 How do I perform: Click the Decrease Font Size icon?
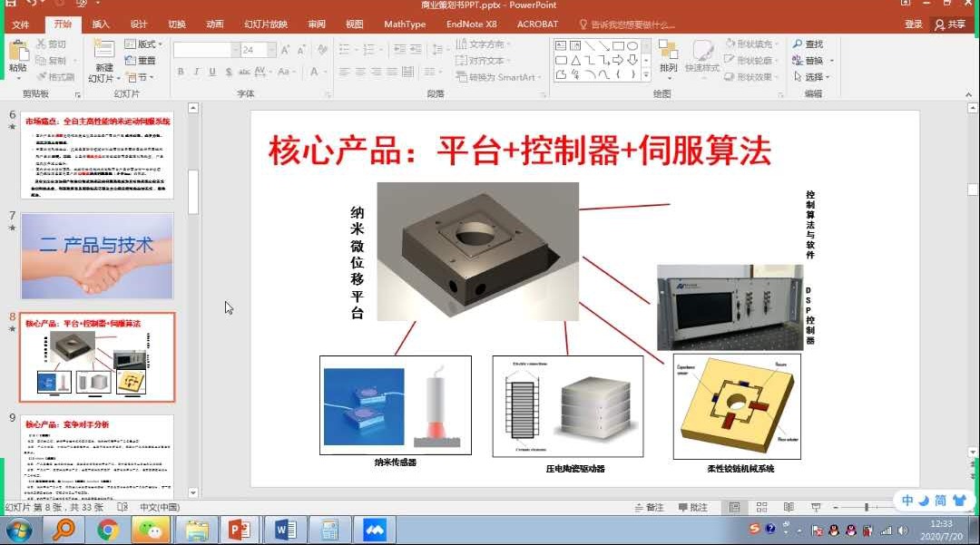(x=302, y=50)
